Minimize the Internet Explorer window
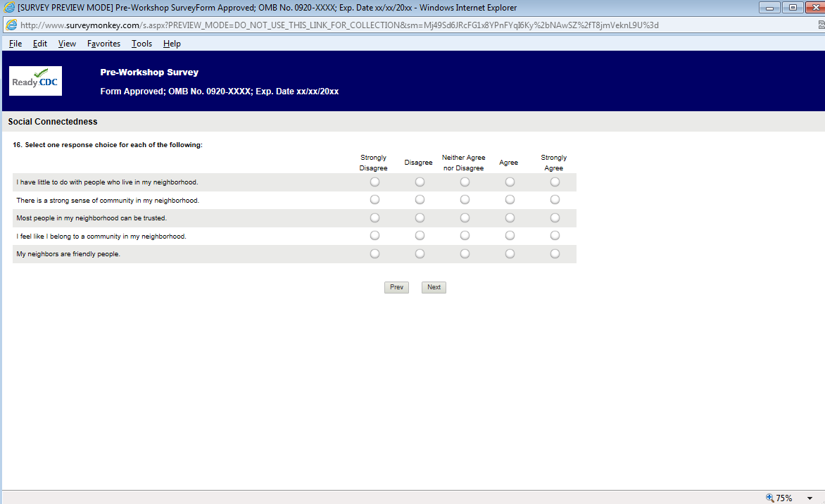The width and height of the screenshot is (825, 504). click(x=770, y=7)
